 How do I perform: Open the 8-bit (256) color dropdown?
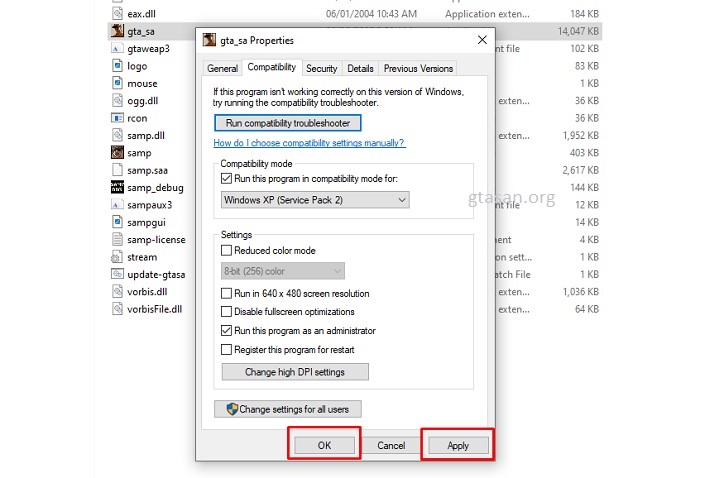(283, 271)
